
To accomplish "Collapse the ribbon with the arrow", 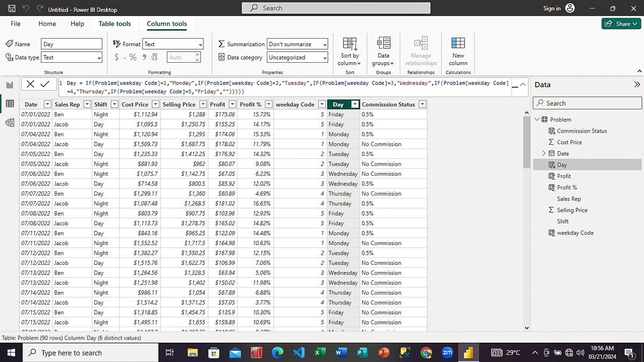I will [638, 71].
